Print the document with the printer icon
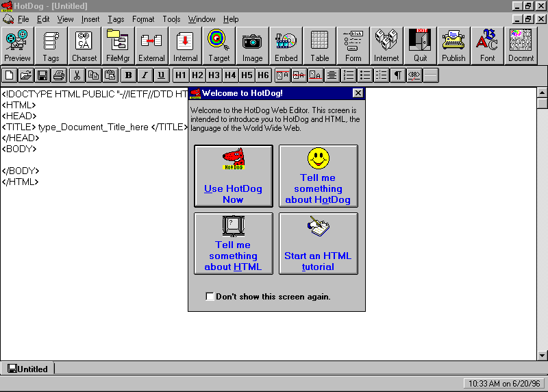The height and width of the screenshot is (392, 548). coord(59,75)
